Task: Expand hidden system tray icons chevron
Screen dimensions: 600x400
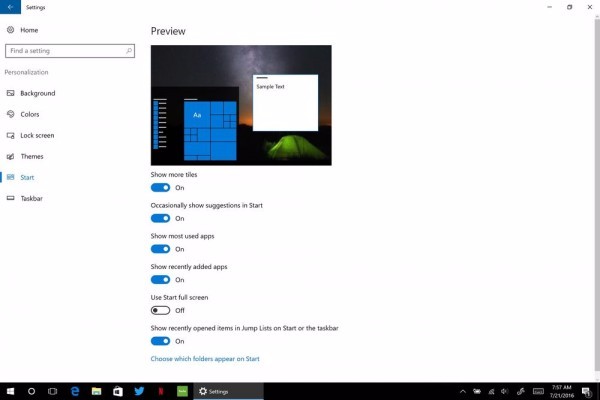Action: 463,391
